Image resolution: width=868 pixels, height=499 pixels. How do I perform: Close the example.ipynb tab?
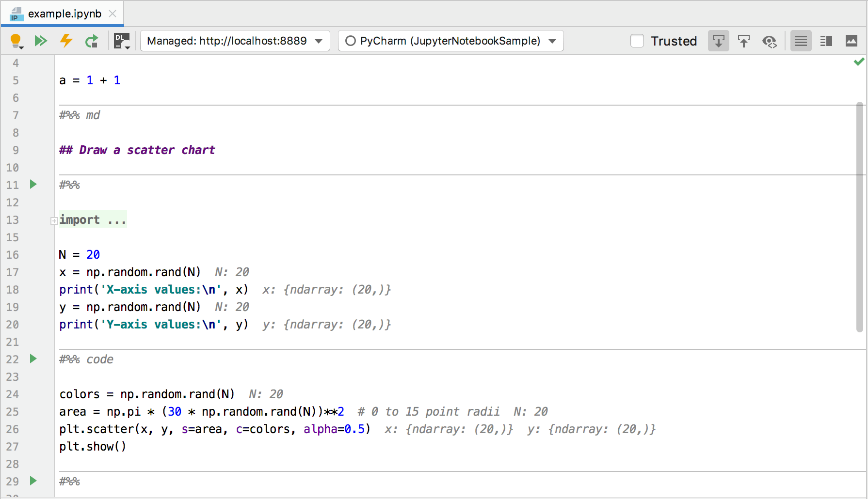coord(113,14)
